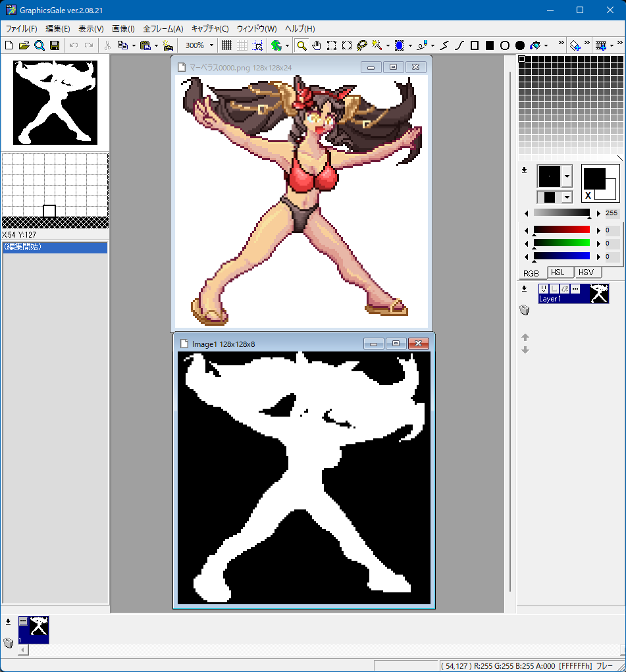Select the yellow Zoom magnifier tool
This screenshot has width=626, height=672.
point(302,45)
